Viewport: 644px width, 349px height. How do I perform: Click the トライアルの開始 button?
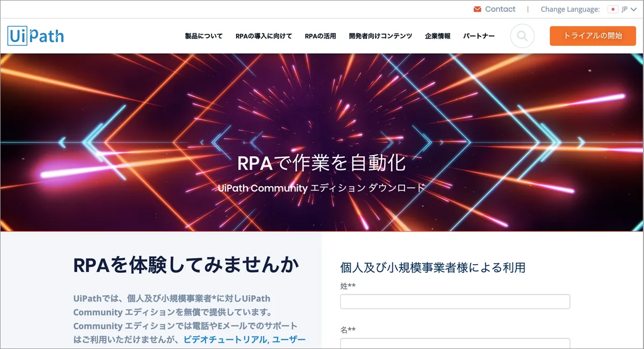click(x=593, y=36)
